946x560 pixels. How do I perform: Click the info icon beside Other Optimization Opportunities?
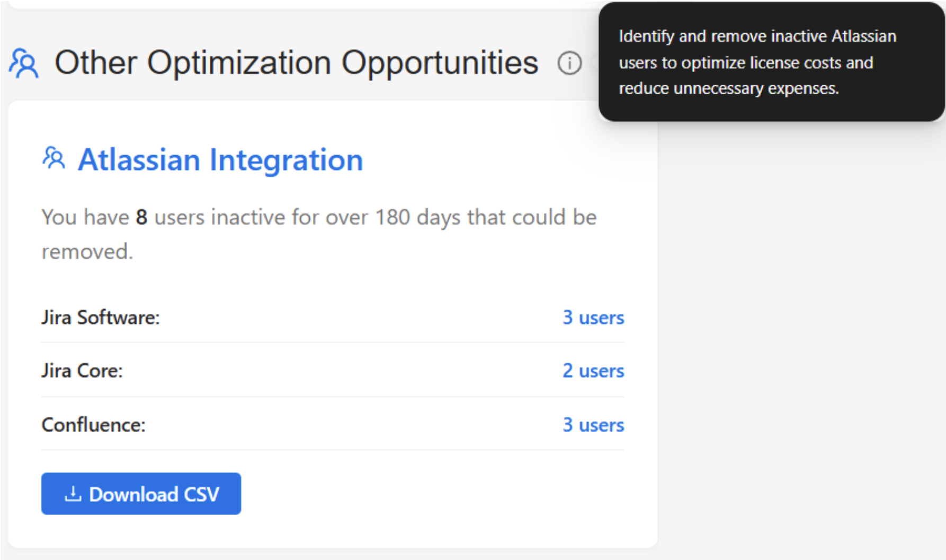point(569,64)
